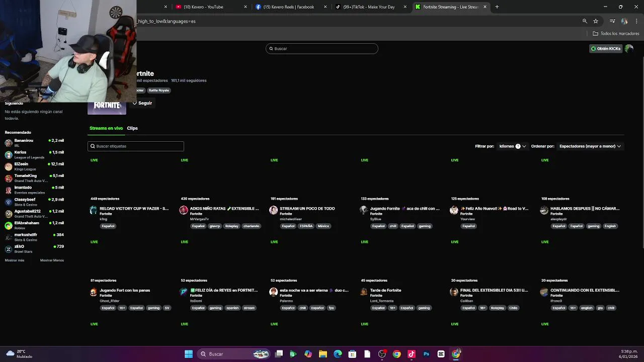Image resolution: width=644 pixels, height=362 pixels.
Task: Open TikTok app from taskbar
Action: (x=412, y=354)
